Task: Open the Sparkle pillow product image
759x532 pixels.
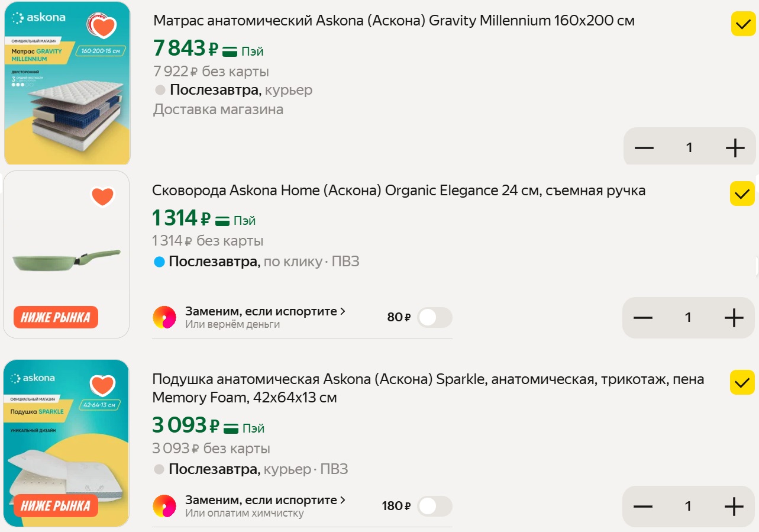Action: click(x=66, y=450)
